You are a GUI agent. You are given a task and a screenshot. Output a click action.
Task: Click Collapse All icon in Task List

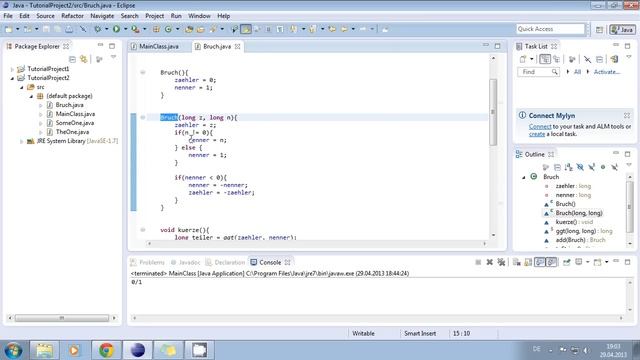(599, 59)
